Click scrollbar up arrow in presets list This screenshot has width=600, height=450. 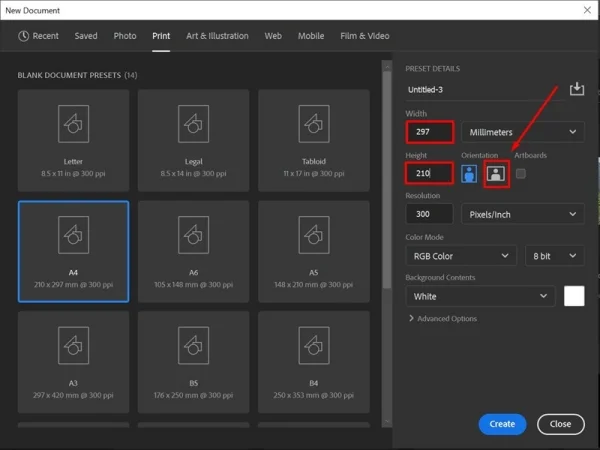click(x=387, y=67)
